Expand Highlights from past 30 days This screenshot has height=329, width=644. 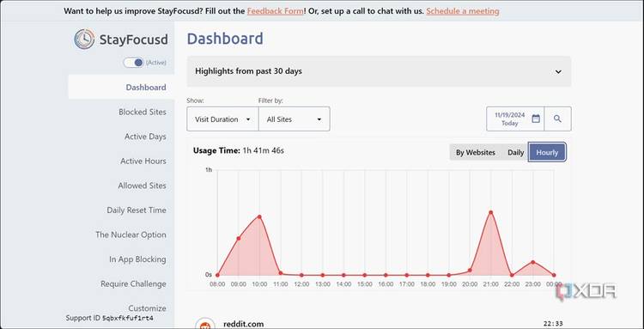click(x=379, y=71)
